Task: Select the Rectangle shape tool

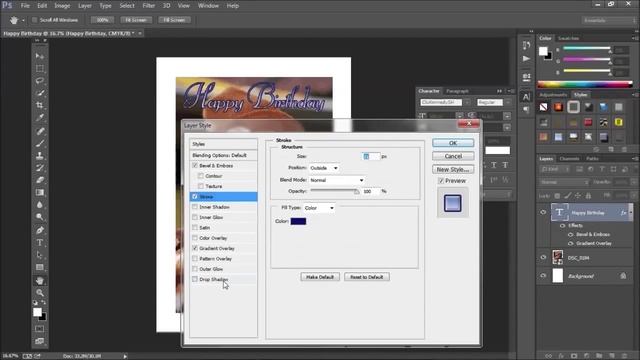Action: (x=40, y=267)
